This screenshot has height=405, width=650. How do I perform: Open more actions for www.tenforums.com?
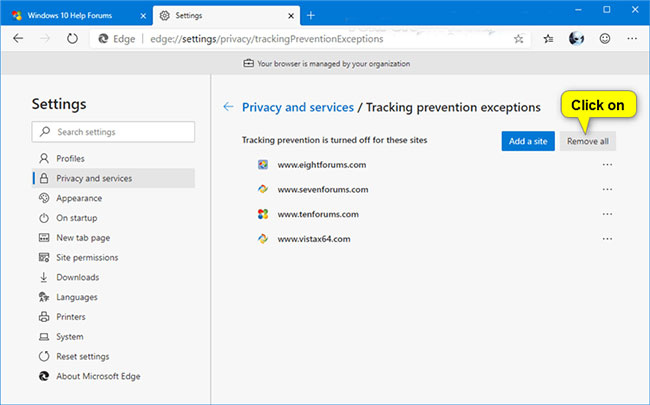coord(607,214)
